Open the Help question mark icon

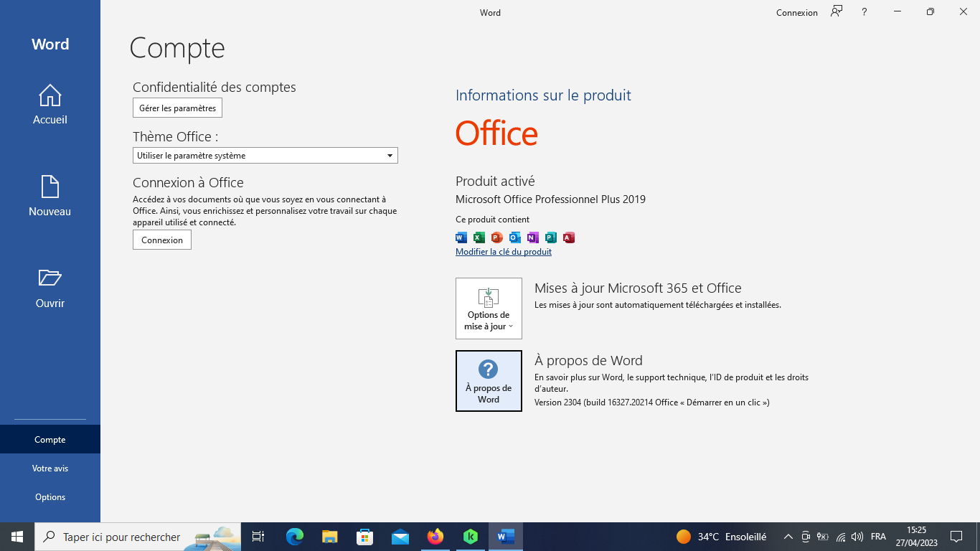864,12
